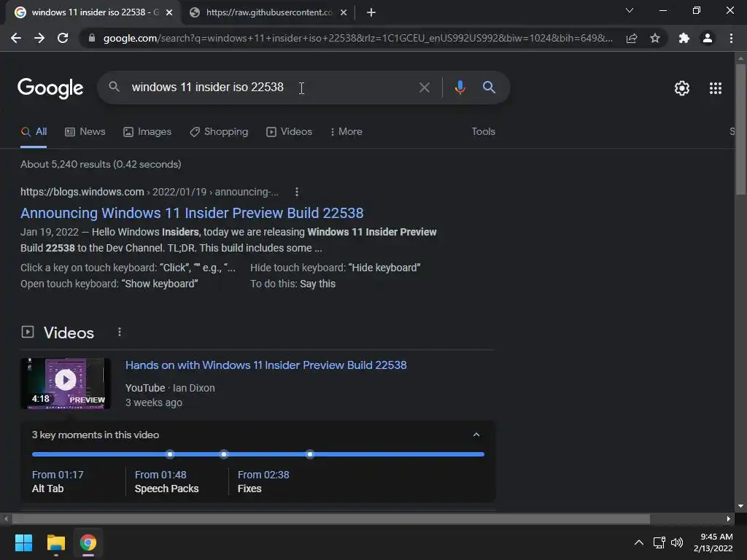Image resolution: width=747 pixels, height=560 pixels.
Task: View site information lock icon
Action: coord(92,38)
